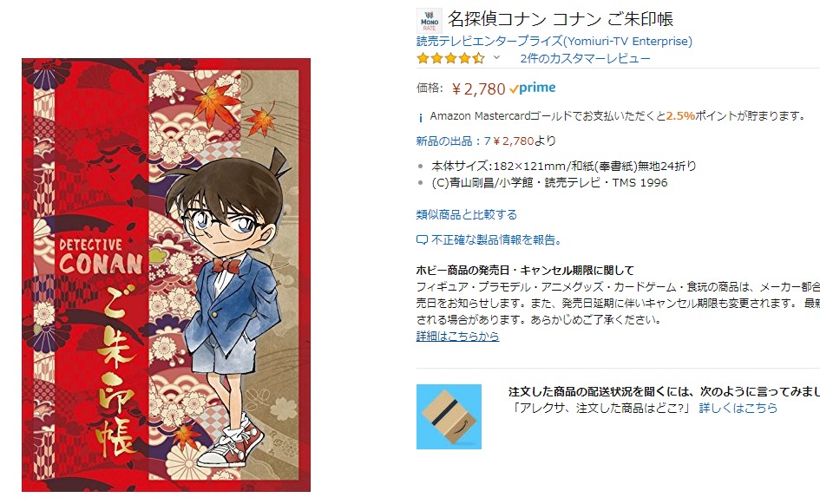Click the 2.5% points text
The image size is (820, 504).
(680, 116)
